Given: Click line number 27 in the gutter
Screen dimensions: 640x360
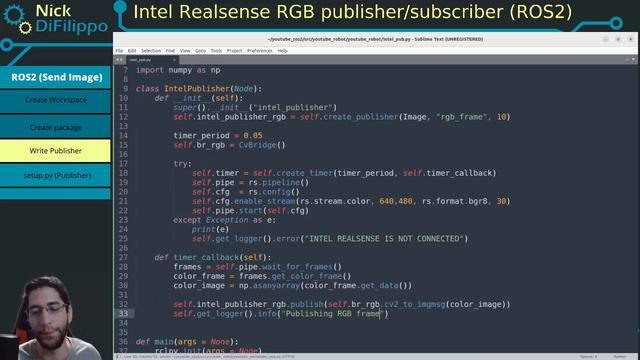Looking at the screenshot, I should point(123,257).
